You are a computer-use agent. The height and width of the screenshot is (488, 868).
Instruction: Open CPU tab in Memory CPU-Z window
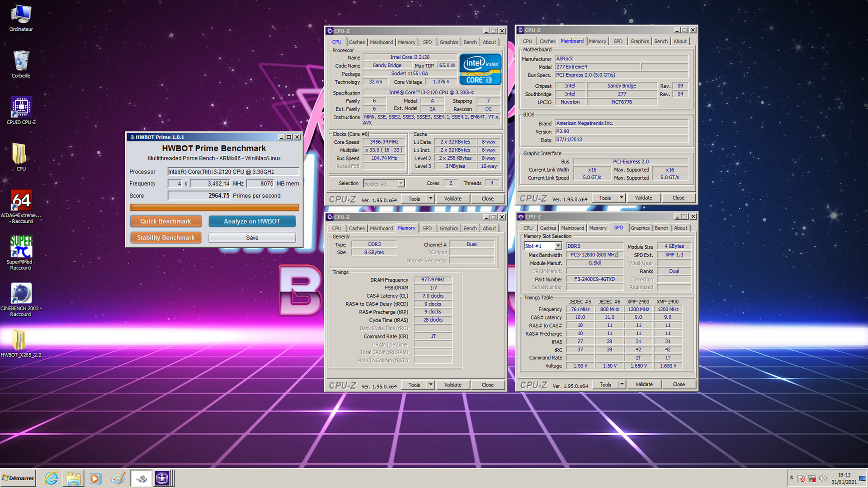pos(337,228)
